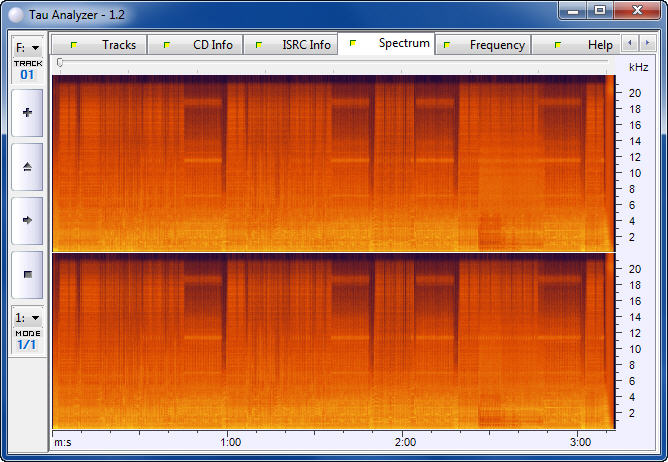
Task: Select the Spectrum tab
Action: click(x=391, y=44)
